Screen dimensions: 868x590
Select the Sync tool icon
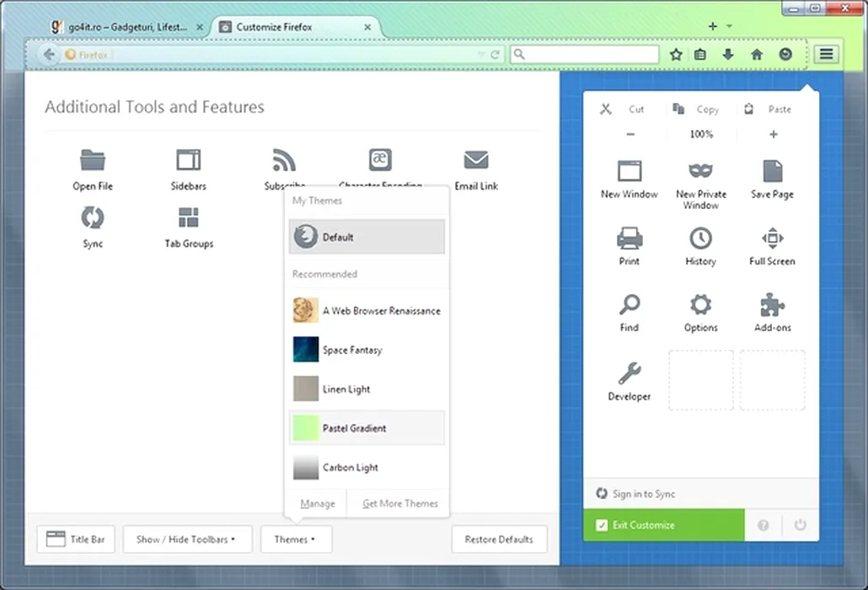93,217
